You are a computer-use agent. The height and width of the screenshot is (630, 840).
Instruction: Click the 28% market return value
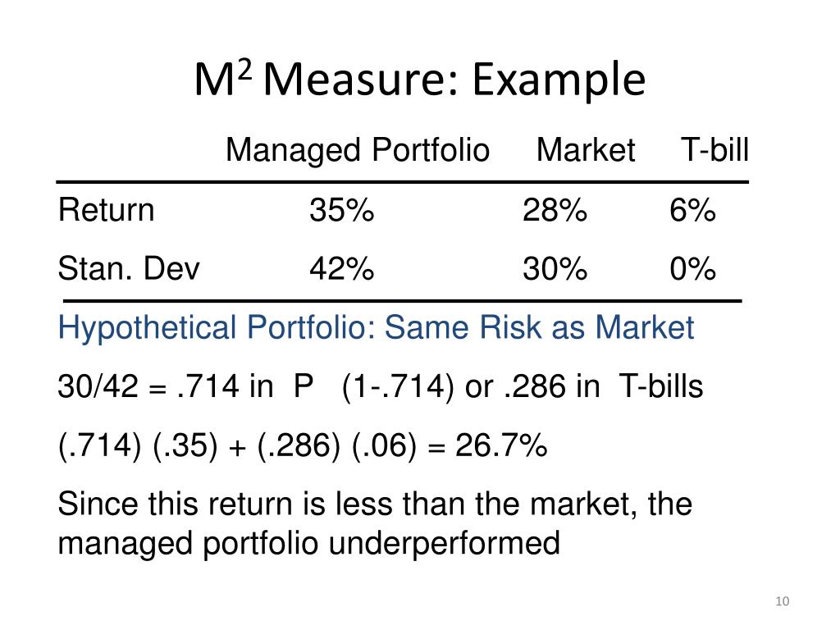pyautogui.click(x=555, y=212)
